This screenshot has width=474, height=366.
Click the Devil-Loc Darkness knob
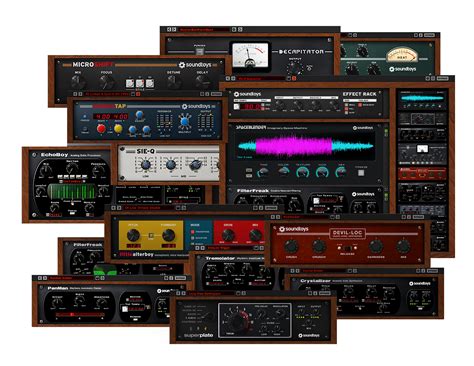(x=376, y=247)
